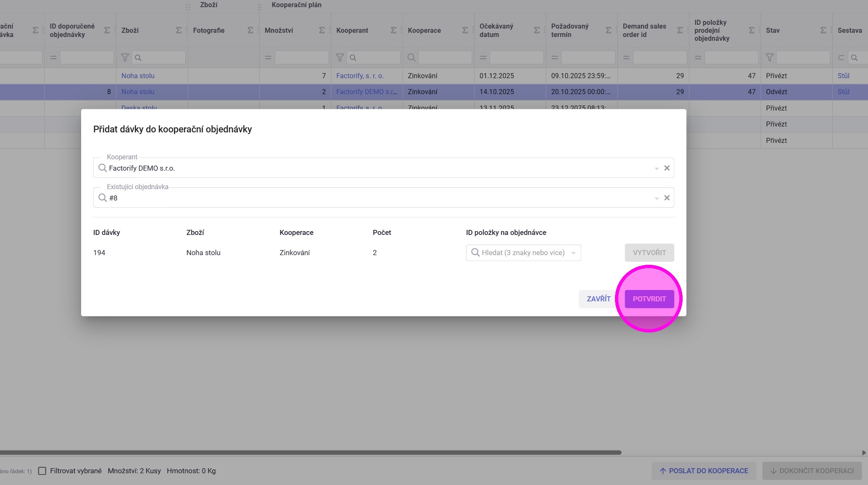Click the Poslat do kooperace button
The image size is (868, 485).
(704, 471)
